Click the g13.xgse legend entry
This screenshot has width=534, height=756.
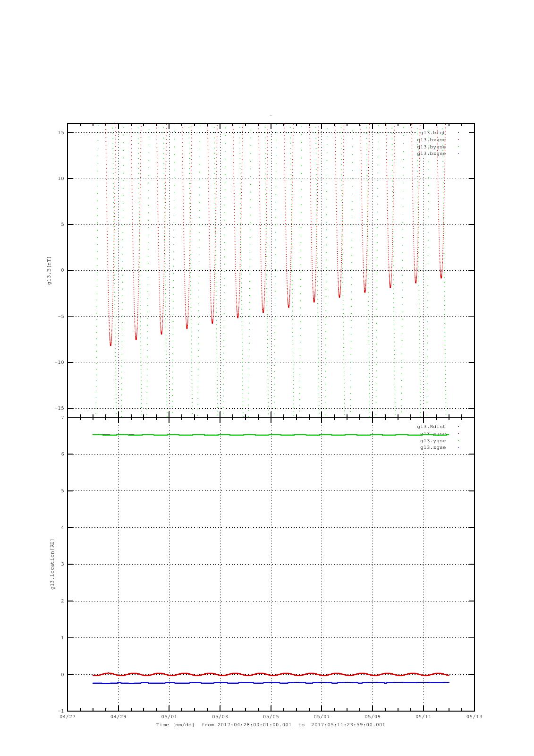433,434
